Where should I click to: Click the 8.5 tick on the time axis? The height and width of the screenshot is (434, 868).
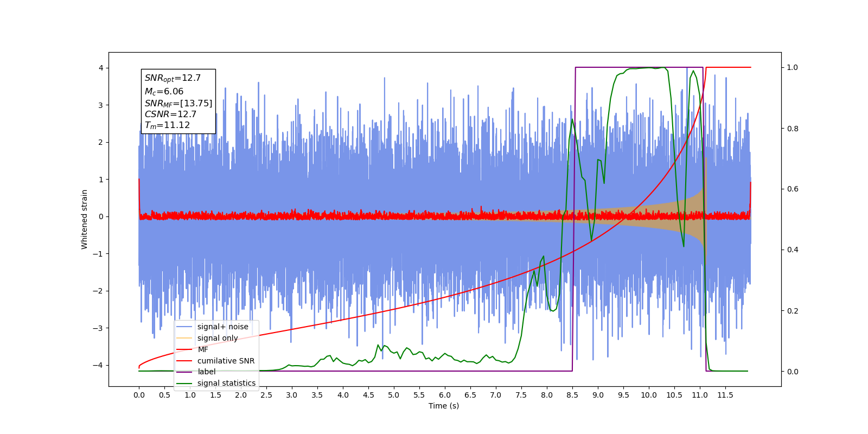pyautogui.click(x=572, y=395)
